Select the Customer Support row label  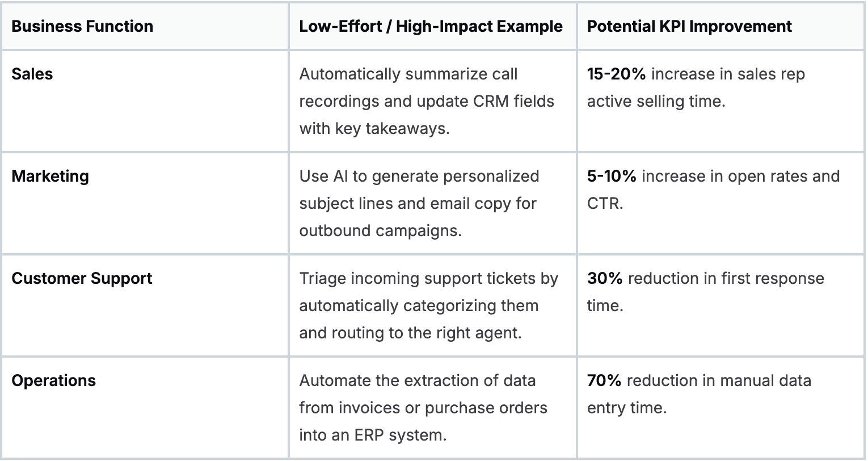tap(82, 278)
